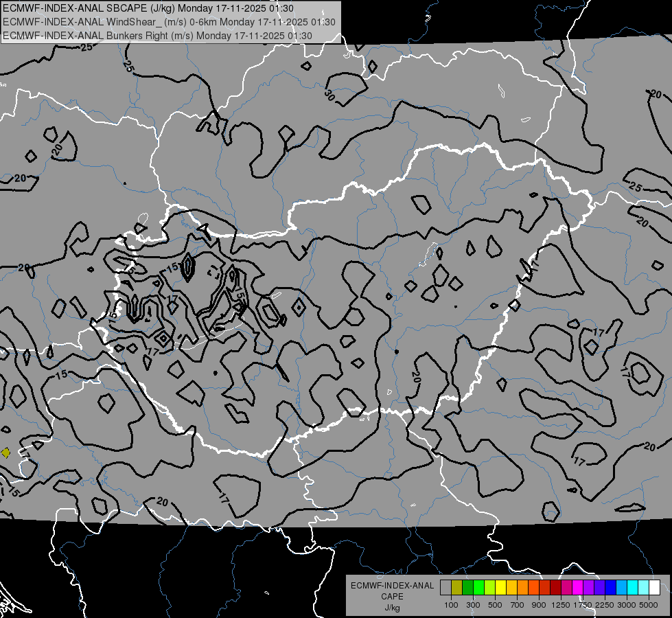Click the legend value 900
The image size is (672, 618).
539,605
